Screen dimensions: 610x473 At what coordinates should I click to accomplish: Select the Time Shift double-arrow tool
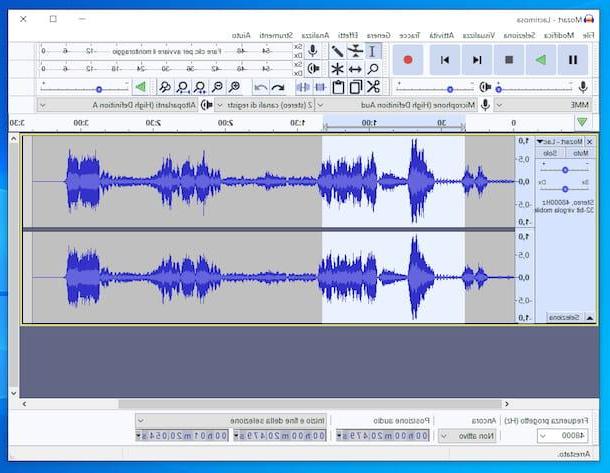pos(355,69)
